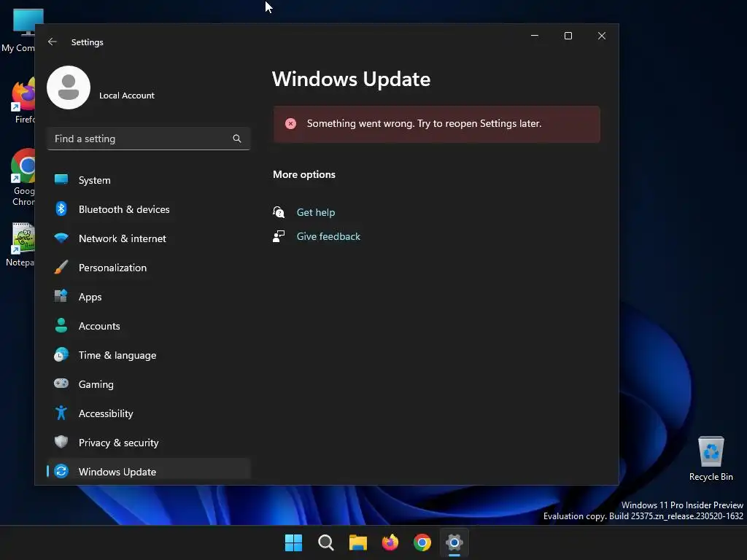Viewport: 747px width, 560px height.
Task: Open the Get help link
Action: click(315, 212)
